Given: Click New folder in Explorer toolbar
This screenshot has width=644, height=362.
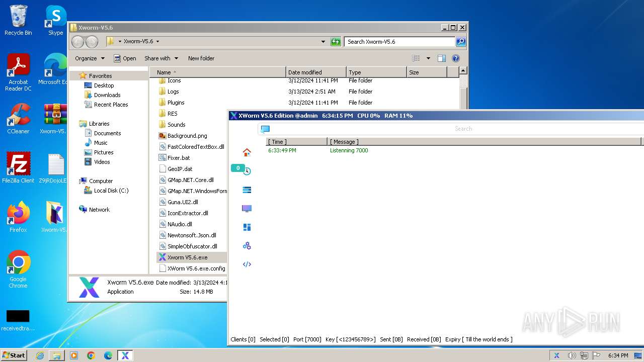Looking at the screenshot, I should (201, 58).
